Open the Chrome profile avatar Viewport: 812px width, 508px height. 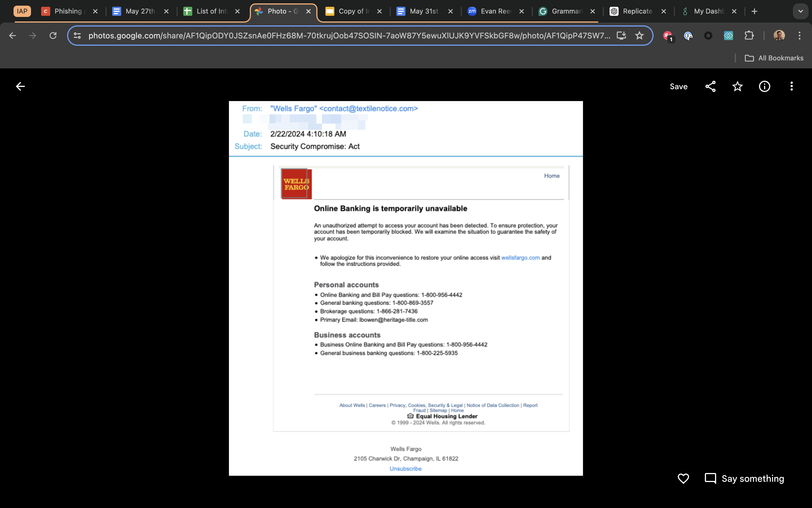[779, 36]
